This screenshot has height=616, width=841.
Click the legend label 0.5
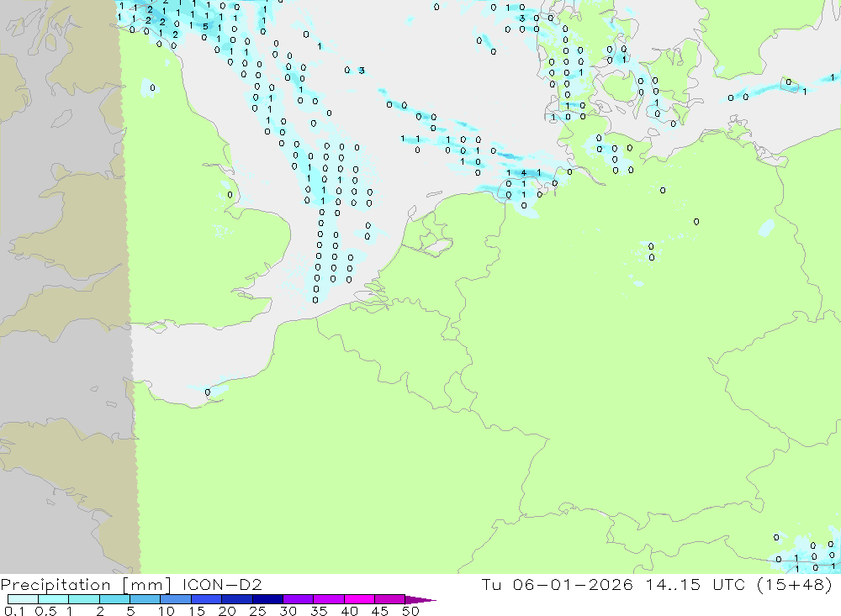click(45, 611)
